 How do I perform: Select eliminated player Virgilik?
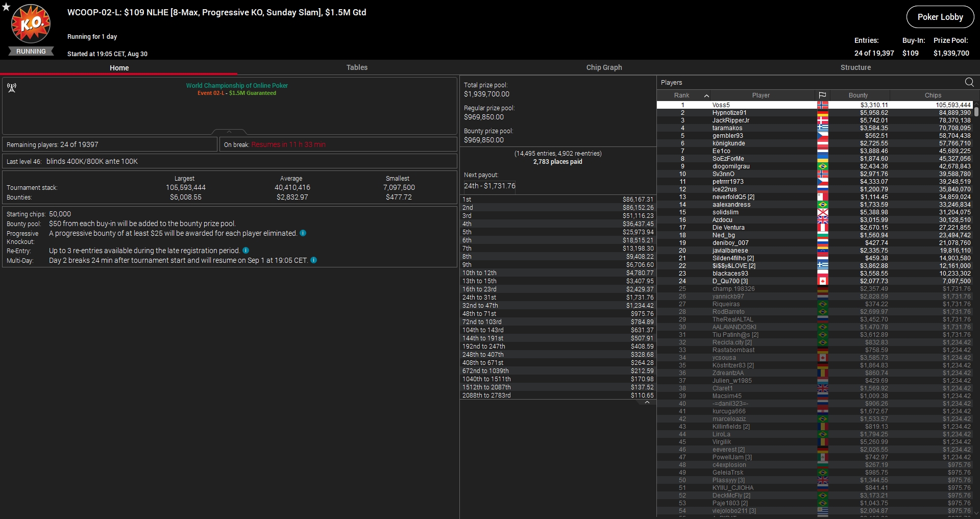[x=815, y=442]
